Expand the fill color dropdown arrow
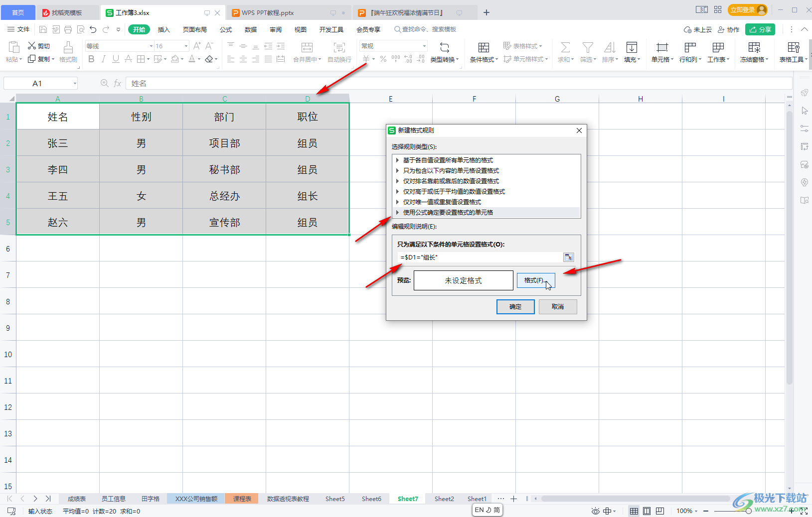 point(182,59)
